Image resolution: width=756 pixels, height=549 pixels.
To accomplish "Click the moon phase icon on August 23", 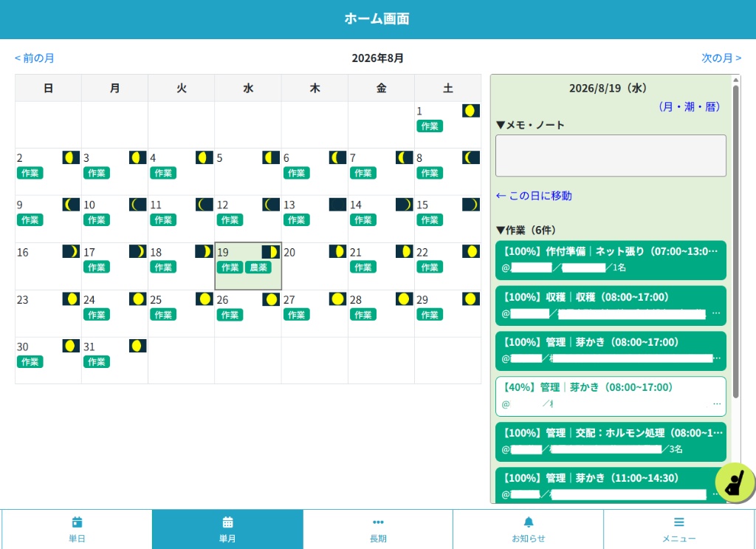I will coord(71,299).
